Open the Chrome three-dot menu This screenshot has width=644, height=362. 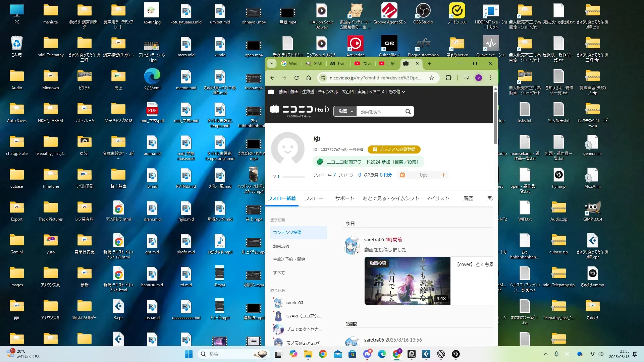pos(491,78)
